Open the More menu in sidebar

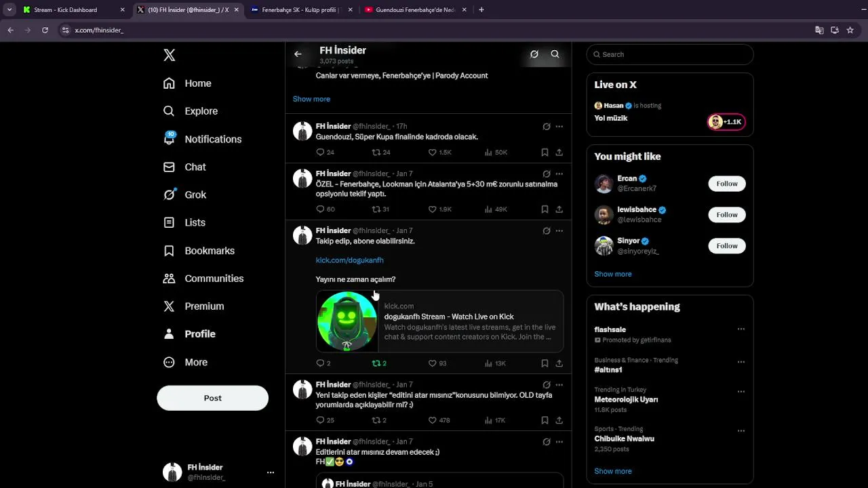(x=185, y=363)
